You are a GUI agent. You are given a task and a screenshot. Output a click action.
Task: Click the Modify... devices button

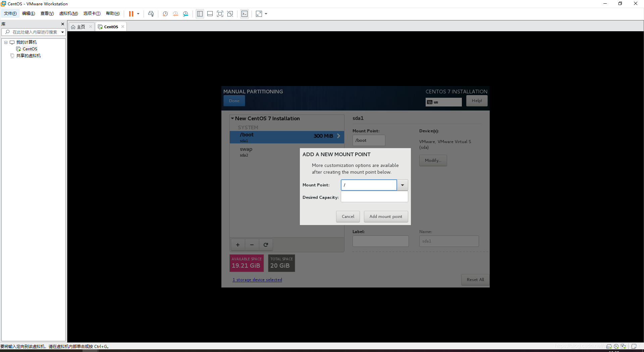[433, 161]
